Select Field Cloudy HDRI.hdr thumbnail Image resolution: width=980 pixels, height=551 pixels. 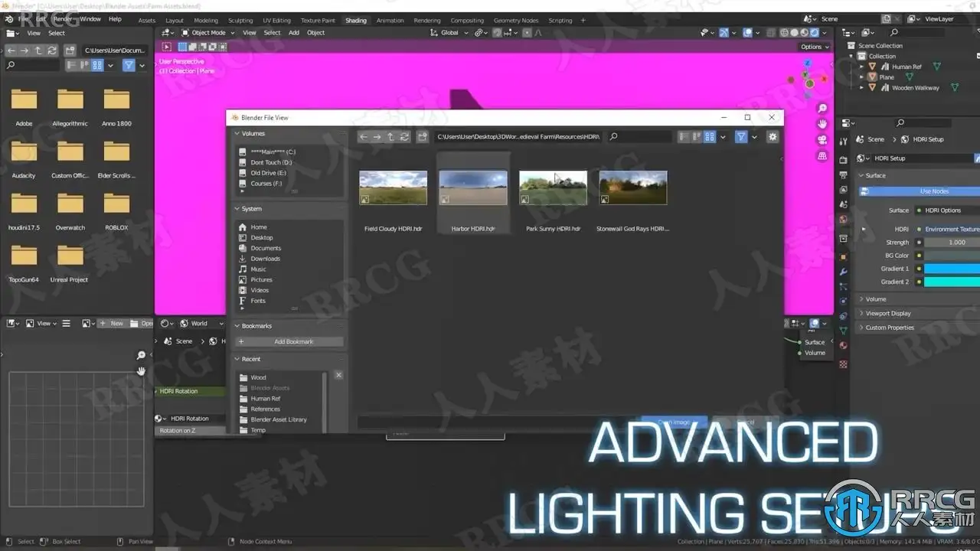coord(394,187)
